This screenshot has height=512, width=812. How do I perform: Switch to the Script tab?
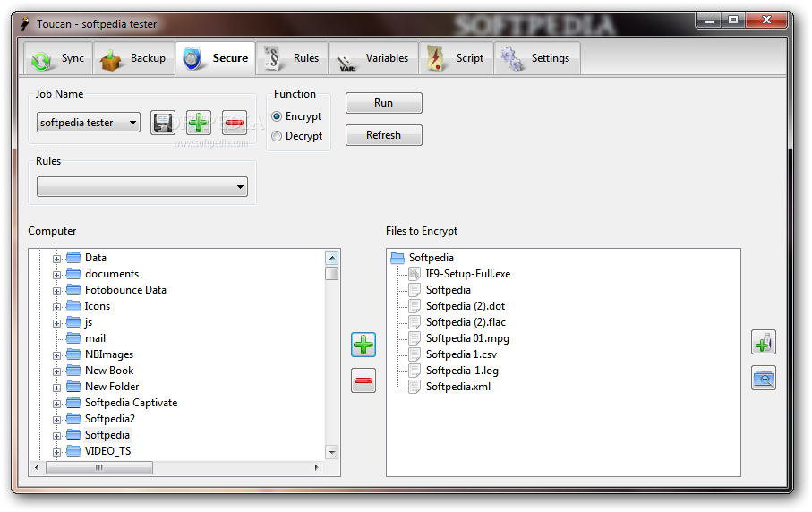pos(456,58)
